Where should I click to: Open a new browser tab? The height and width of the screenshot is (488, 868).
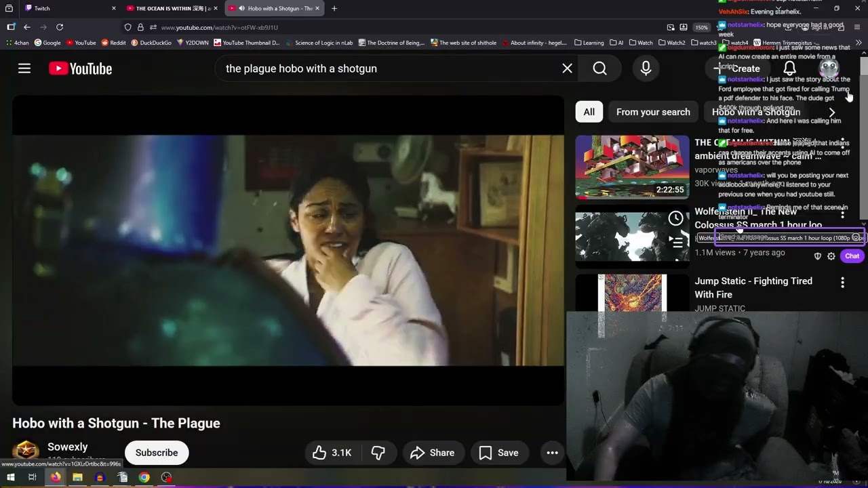[334, 8]
